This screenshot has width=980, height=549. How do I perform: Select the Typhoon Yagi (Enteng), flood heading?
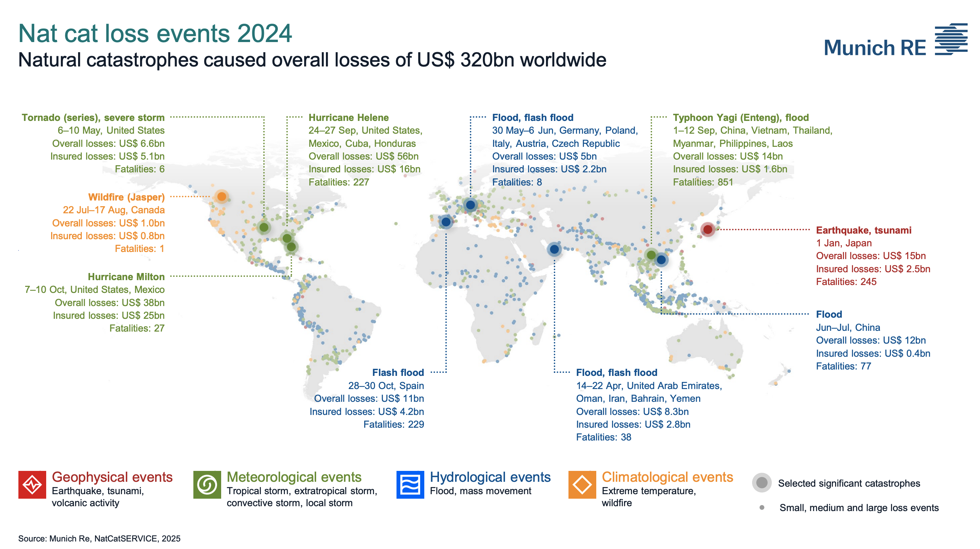(740, 118)
